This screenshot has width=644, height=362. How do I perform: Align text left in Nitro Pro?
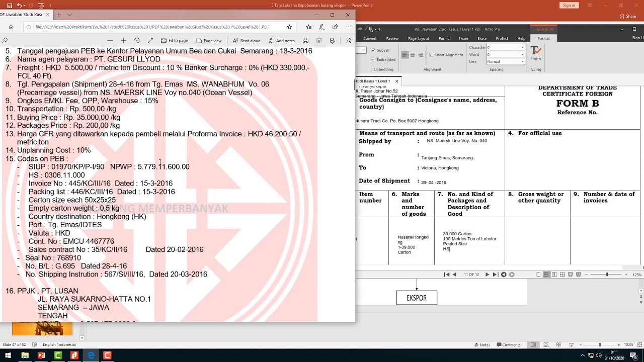[405, 55]
